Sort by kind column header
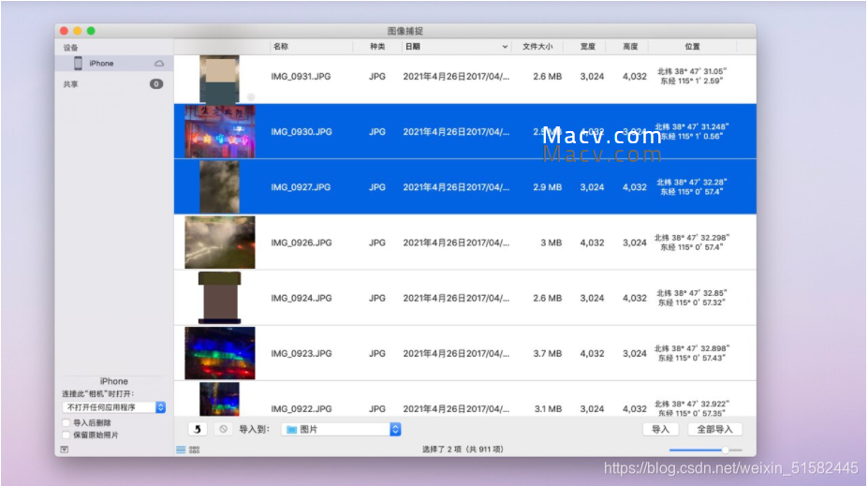 pos(377,47)
